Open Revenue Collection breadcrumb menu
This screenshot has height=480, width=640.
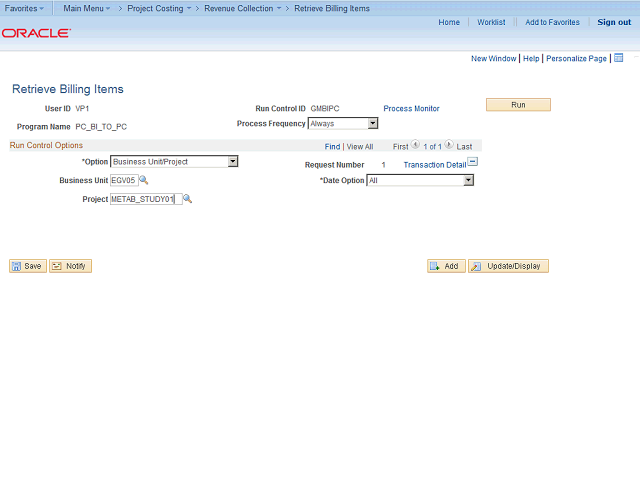click(243, 8)
